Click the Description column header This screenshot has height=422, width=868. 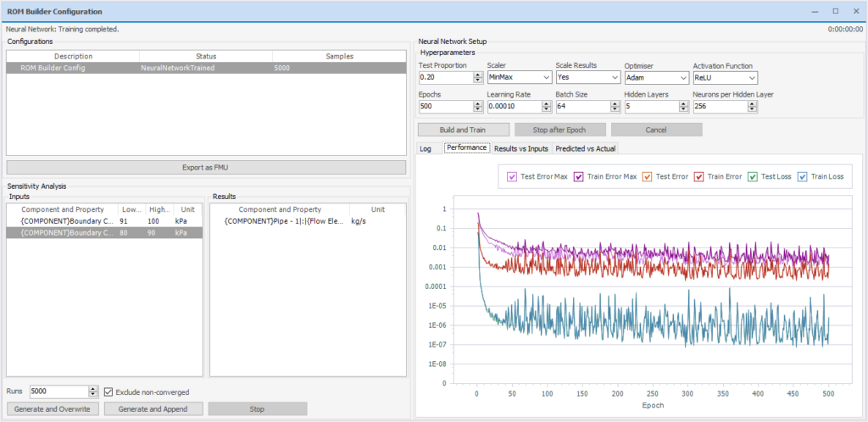73,57
